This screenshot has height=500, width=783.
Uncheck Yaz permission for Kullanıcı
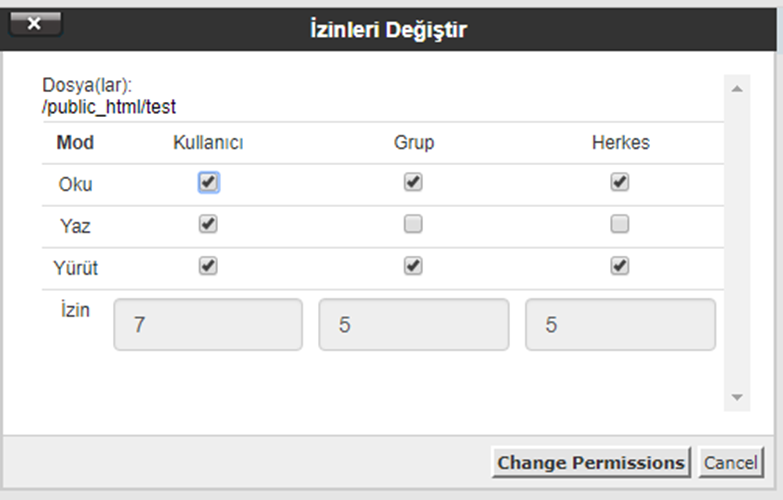208,225
